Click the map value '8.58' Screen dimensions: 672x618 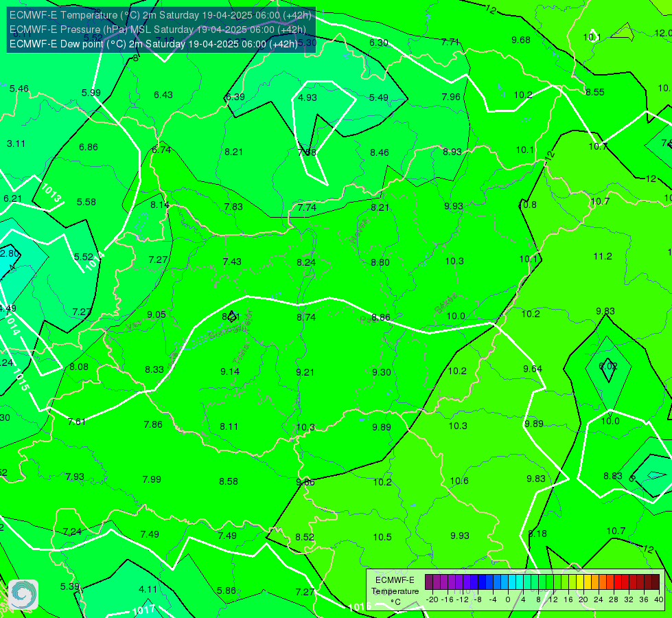[229, 481]
